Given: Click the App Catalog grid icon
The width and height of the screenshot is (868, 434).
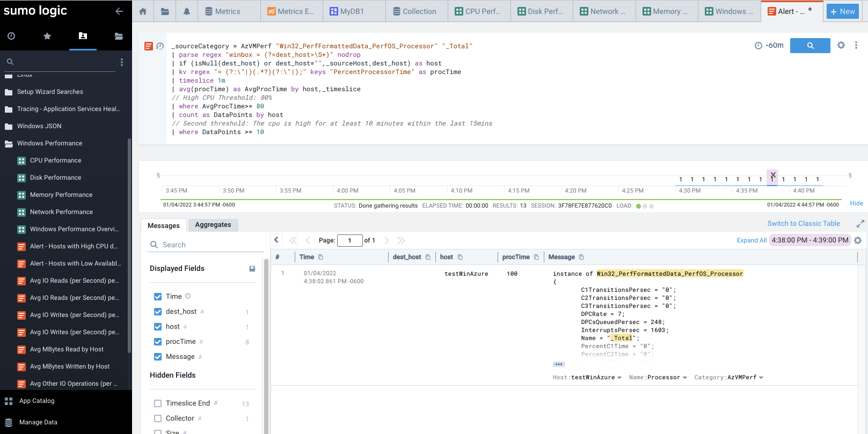Looking at the screenshot, I should click(x=9, y=401).
